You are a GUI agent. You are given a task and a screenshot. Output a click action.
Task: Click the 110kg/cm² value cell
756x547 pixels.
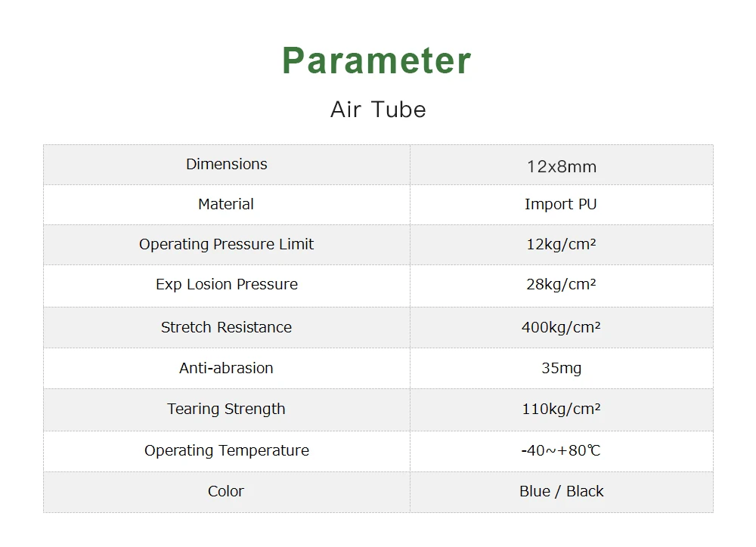(x=561, y=409)
